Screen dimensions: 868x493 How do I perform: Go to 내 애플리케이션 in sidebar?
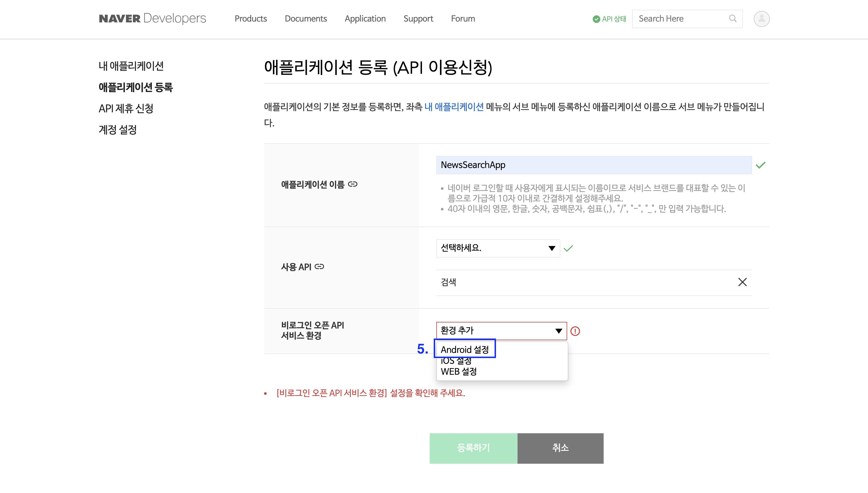point(131,66)
